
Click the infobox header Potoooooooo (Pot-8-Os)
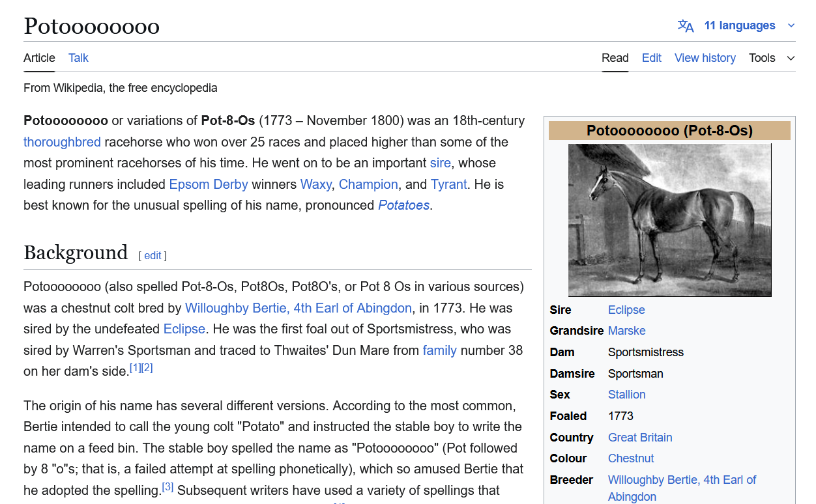(669, 130)
